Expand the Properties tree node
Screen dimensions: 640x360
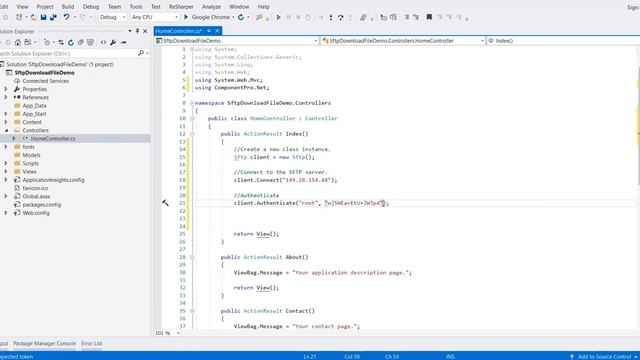(x=6, y=89)
